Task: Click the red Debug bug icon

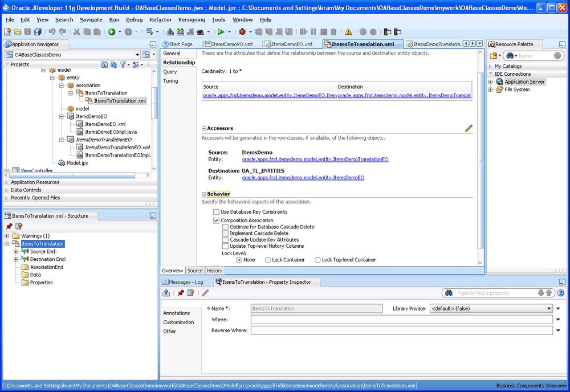Action: (242, 32)
